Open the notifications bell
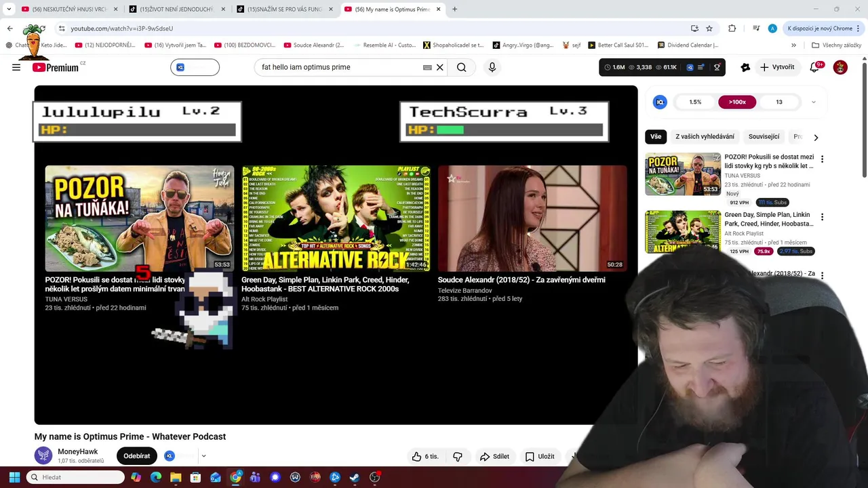Screen dimensions: 868x488 pyautogui.click(x=815, y=67)
